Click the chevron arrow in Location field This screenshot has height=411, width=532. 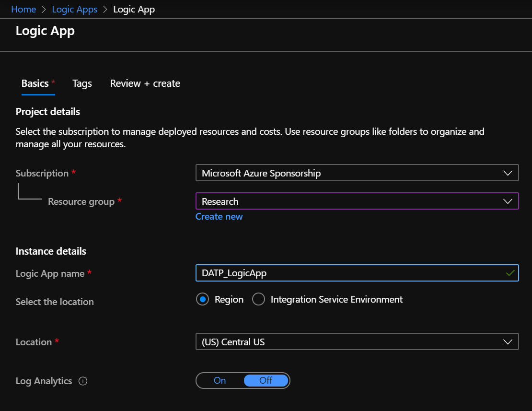point(508,342)
